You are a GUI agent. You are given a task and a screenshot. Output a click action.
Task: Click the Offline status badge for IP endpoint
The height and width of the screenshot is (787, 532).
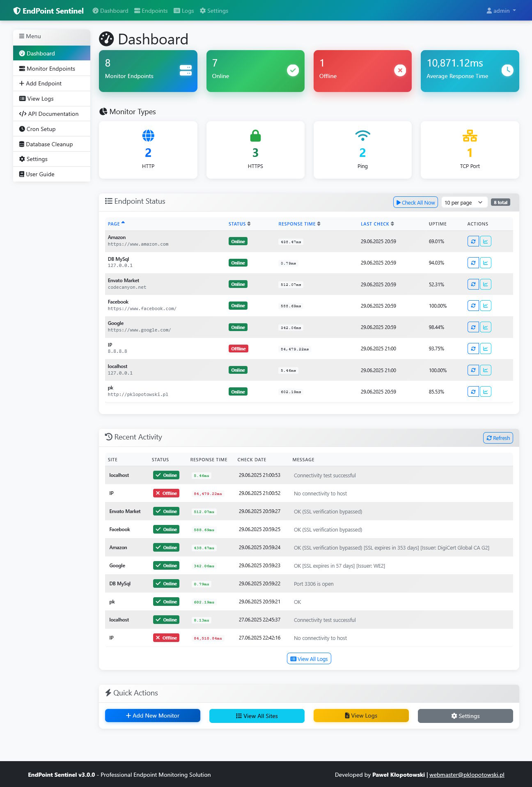[238, 349]
